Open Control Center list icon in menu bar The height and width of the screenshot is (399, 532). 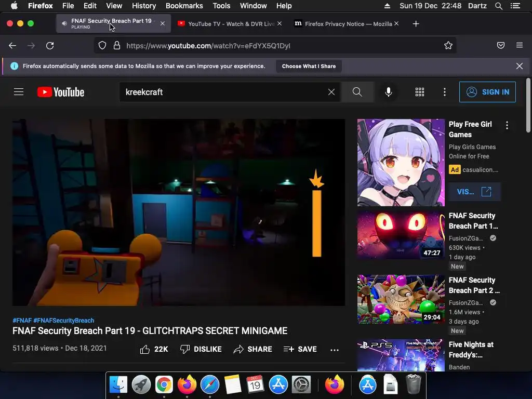pyautogui.click(x=515, y=6)
